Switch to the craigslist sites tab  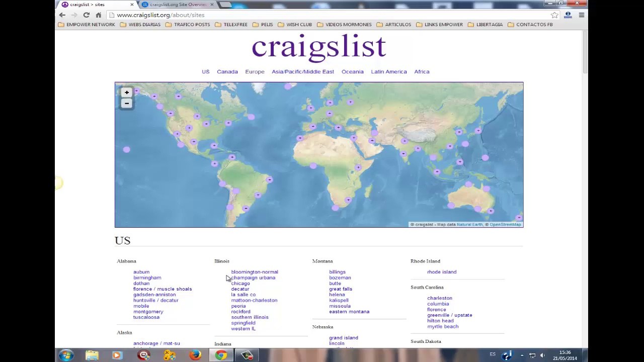click(x=96, y=5)
